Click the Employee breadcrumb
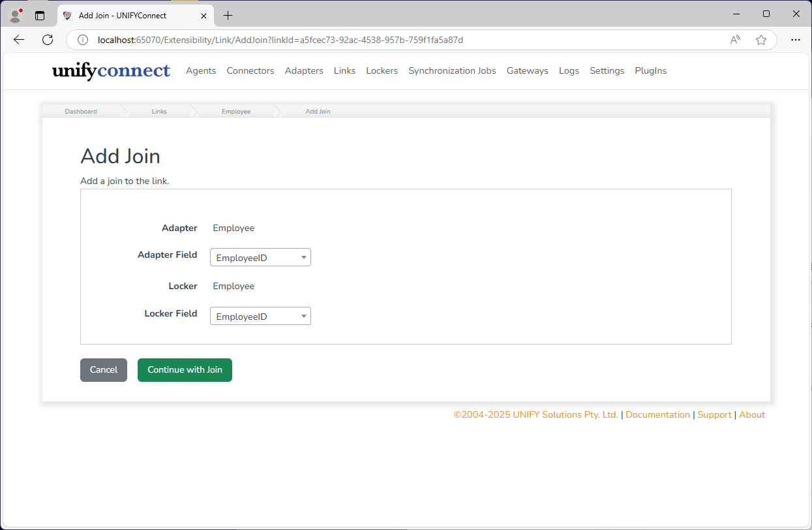Image resolution: width=812 pixels, height=530 pixels. (x=236, y=112)
